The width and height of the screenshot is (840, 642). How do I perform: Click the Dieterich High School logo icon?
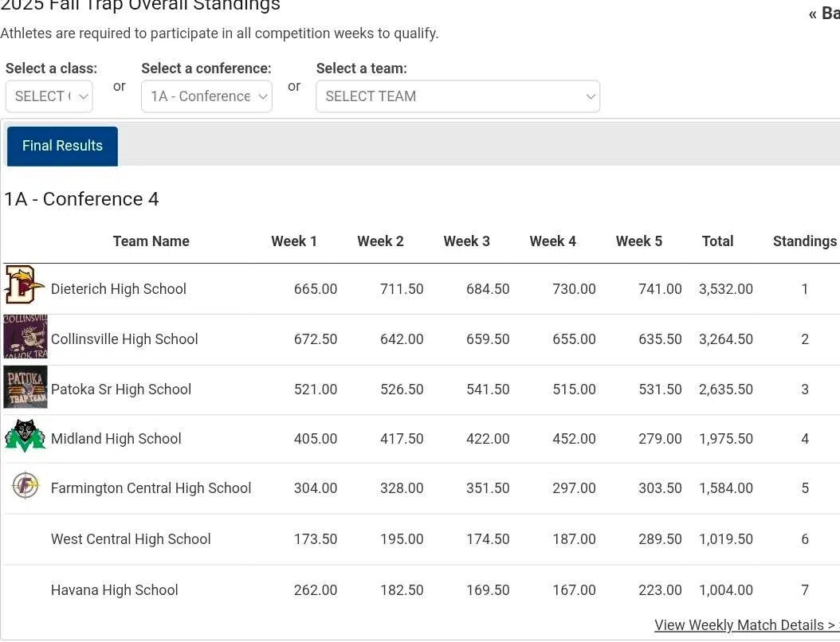[25, 285]
